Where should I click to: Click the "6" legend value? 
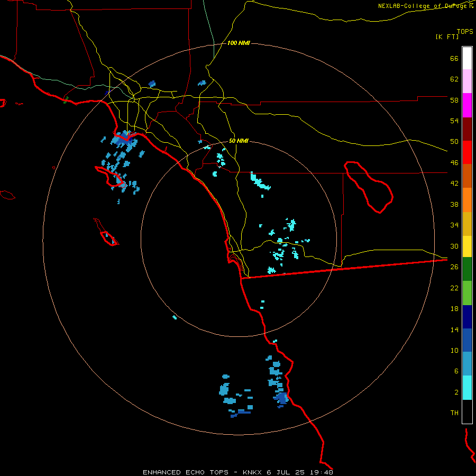pos(456,371)
